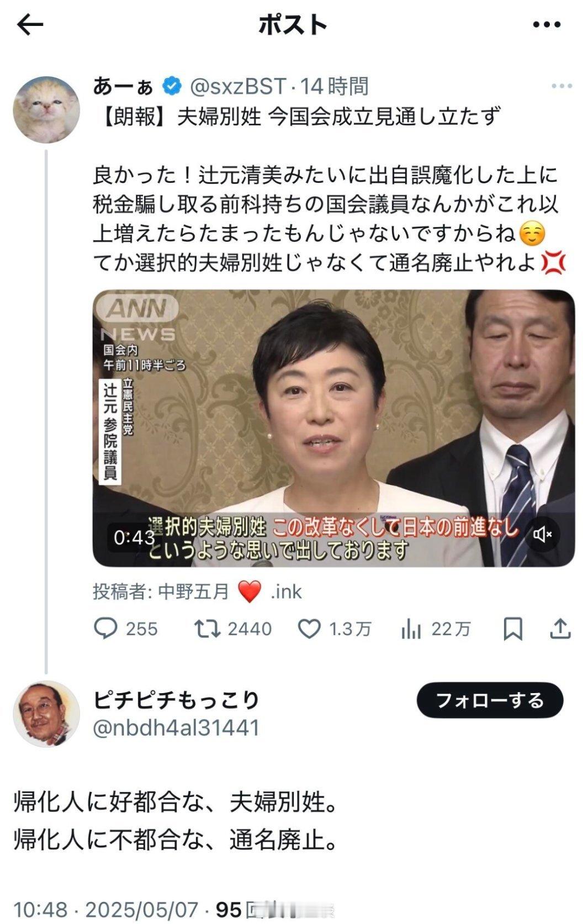This screenshot has height=924, width=588.
Task: Open the more-options dots on the あーぁ post
Action: [561, 86]
